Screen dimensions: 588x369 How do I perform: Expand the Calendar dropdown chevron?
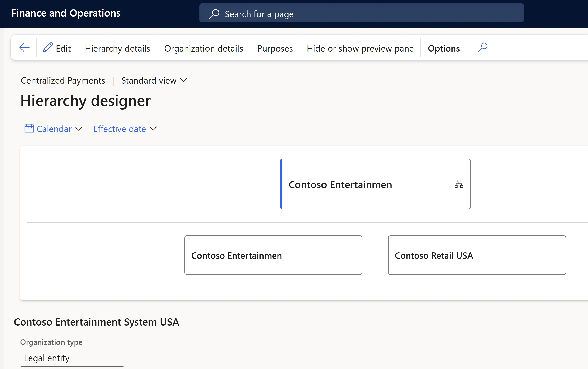(x=79, y=129)
